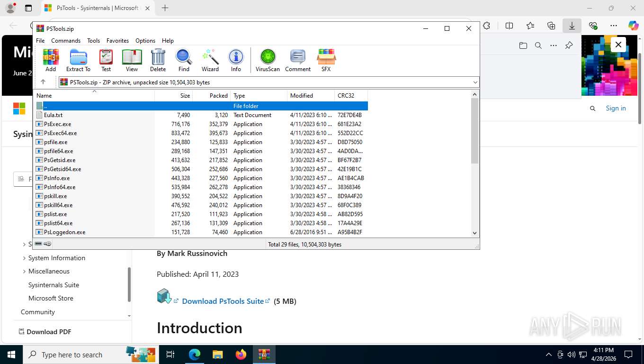Open Favorites menu in WinRAR
Image resolution: width=644 pixels, height=364 pixels.
point(117,41)
